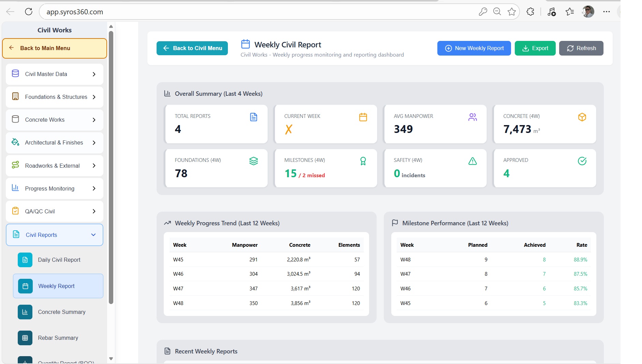This screenshot has height=364, width=642.
Task: Expand the Concrete Works chevron
Action: pos(94,120)
